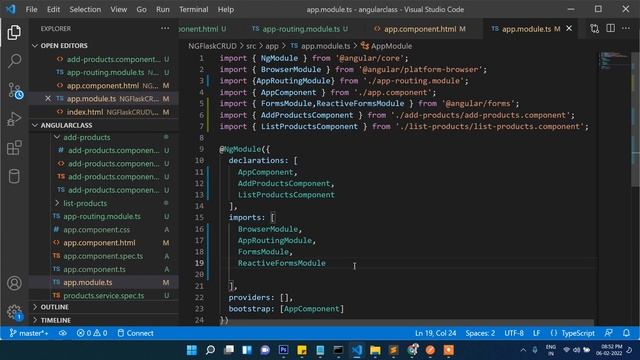This screenshot has width=640, height=360.
Task: Switch to app.component.html tab
Action: (x=420, y=29)
